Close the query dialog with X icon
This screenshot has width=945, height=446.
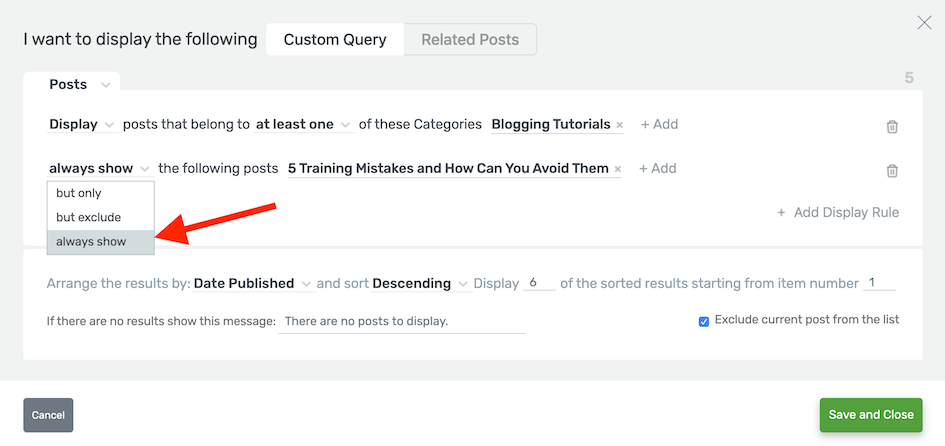924,23
